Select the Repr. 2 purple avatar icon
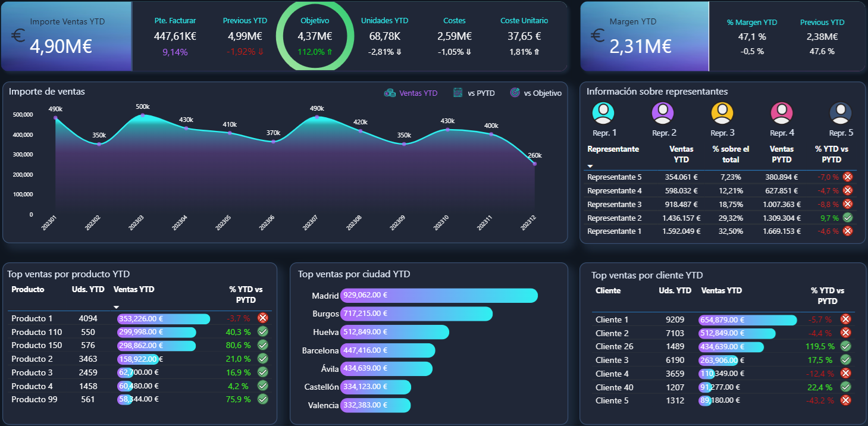 [663, 113]
